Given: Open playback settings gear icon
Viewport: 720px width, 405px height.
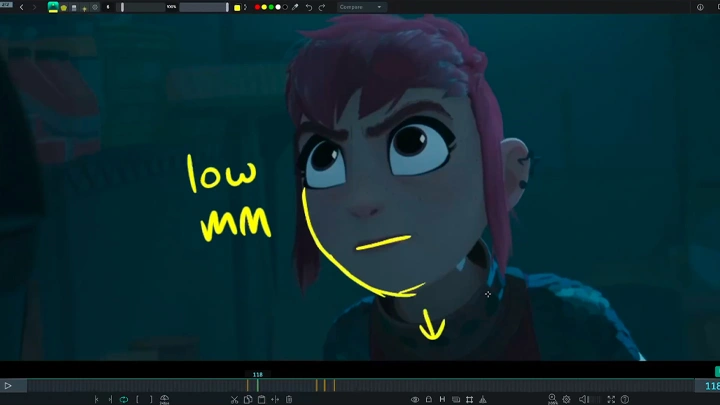Looking at the screenshot, I should pos(566,399).
